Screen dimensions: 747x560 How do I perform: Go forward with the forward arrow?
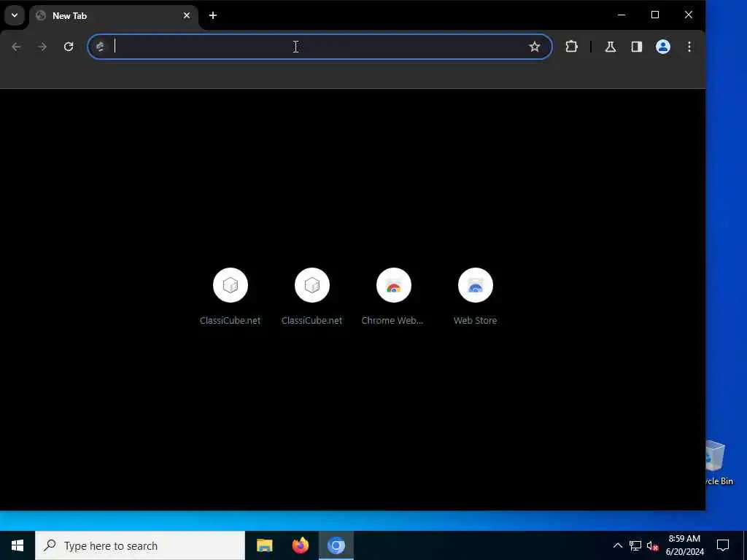click(42, 47)
